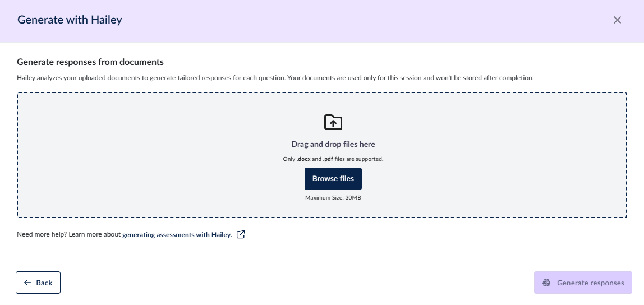Image resolution: width=644 pixels, height=305 pixels.
Task: Click the Maximum Size: 30MB note
Action: (x=333, y=198)
